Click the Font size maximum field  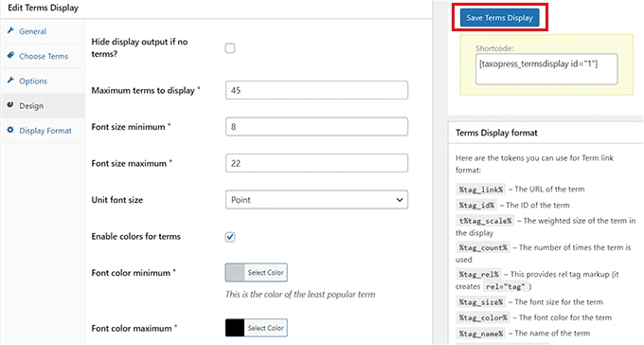tap(316, 163)
